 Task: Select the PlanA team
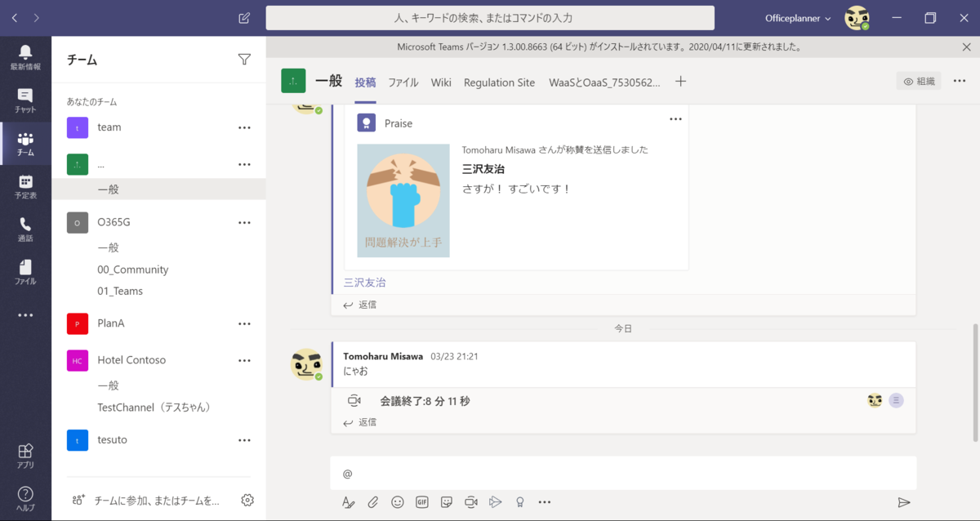click(111, 323)
